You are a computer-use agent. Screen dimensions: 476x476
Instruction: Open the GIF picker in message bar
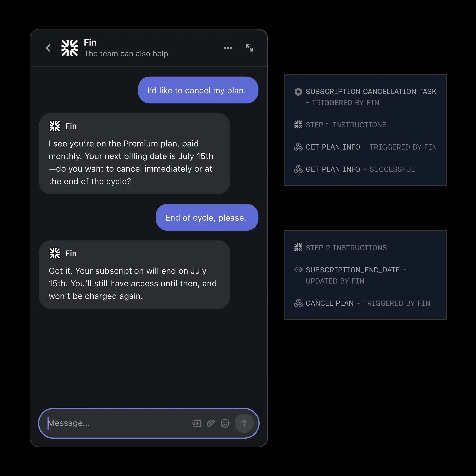pyautogui.click(x=197, y=423)
